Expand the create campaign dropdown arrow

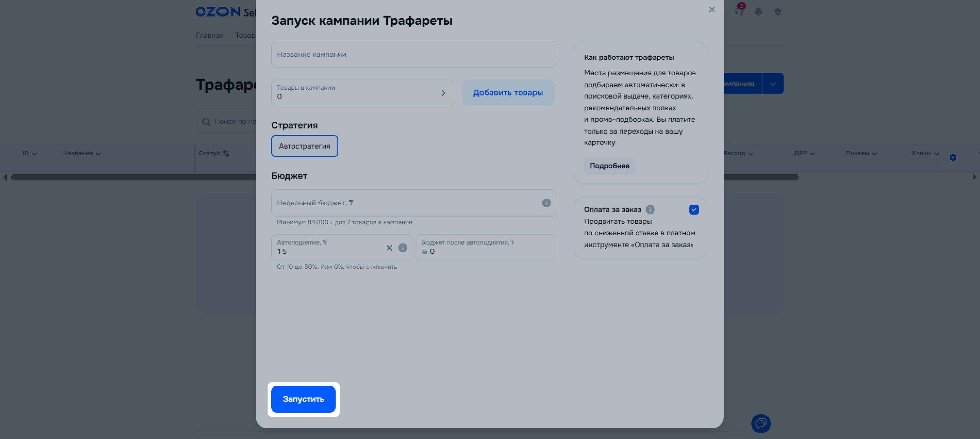(773, 84)
